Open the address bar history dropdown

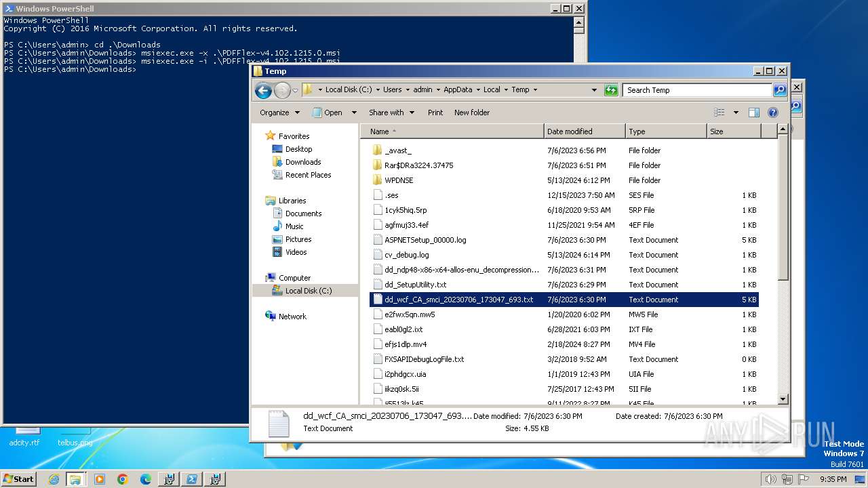[594, 89]
